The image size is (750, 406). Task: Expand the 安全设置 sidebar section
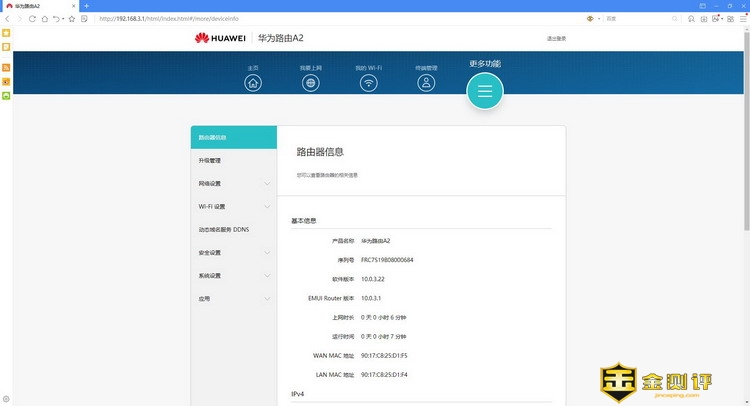(x=233, y=252)
